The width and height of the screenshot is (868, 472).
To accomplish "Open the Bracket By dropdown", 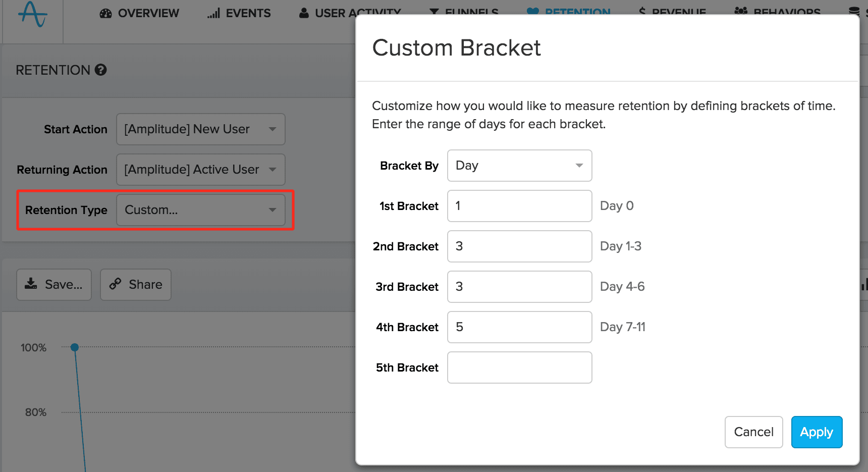I will tap(519, 166).
